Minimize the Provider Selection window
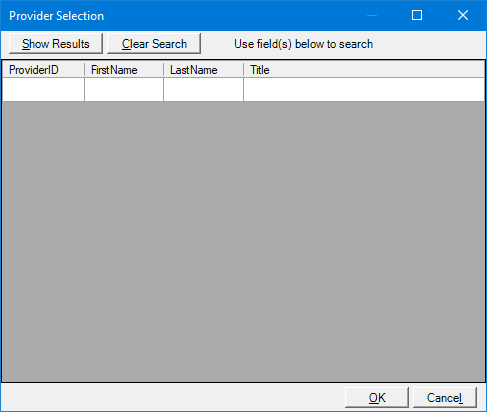Screen dimensions: 487x412 (372, 15)
